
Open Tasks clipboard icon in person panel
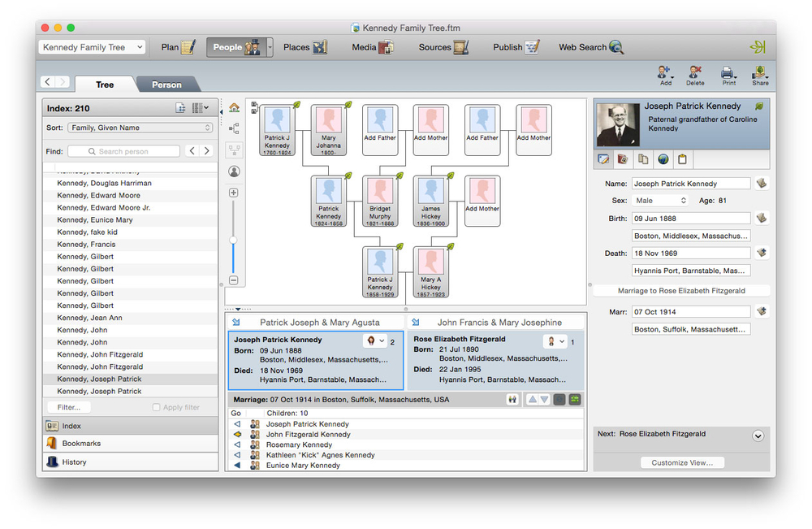coord(683,159)
